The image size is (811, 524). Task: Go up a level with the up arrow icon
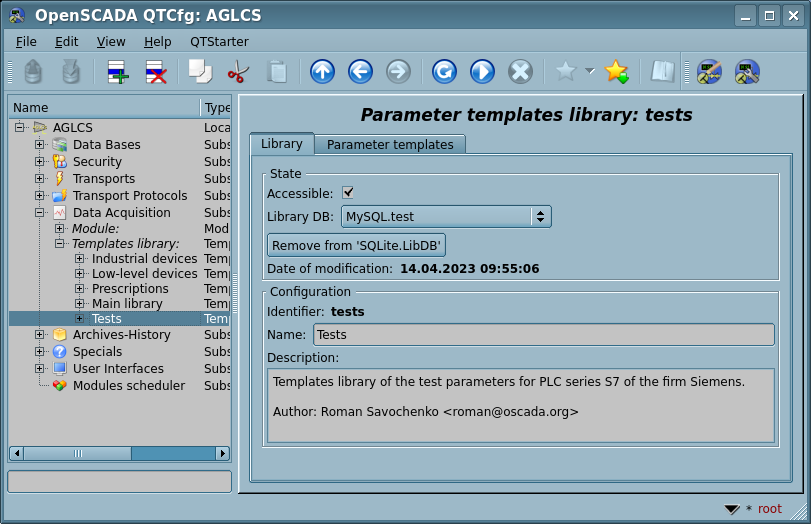point(322,72)
